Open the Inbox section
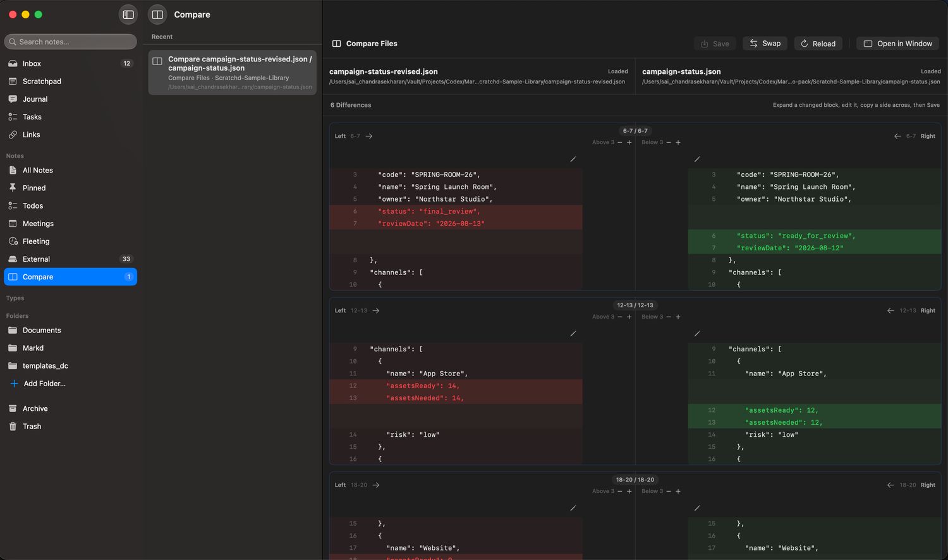 click(70, 64)
